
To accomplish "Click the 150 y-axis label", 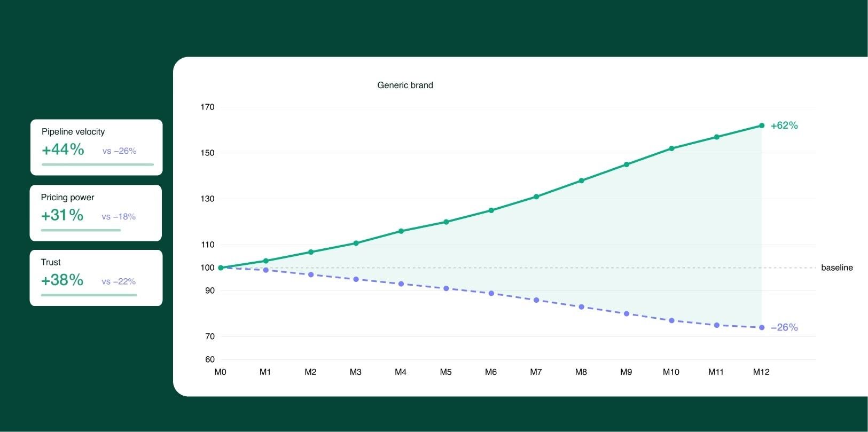I will (207, 153).
